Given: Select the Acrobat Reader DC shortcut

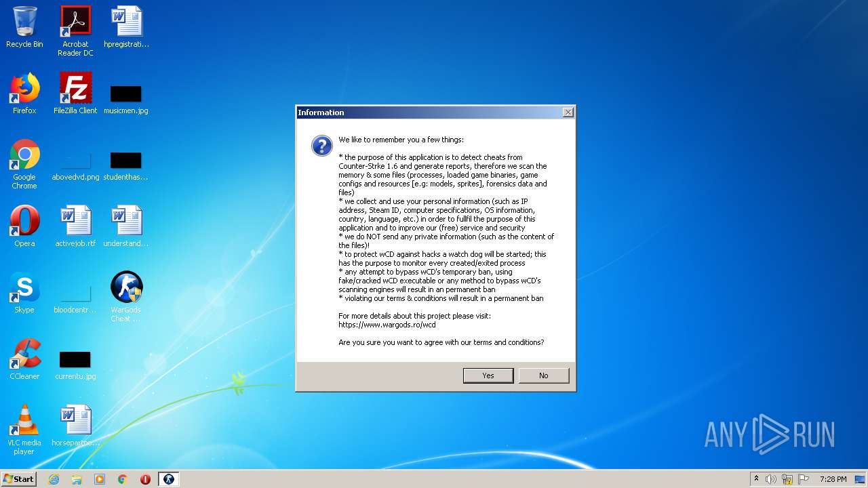Looking at the screenshot, I should pos(75,31).
